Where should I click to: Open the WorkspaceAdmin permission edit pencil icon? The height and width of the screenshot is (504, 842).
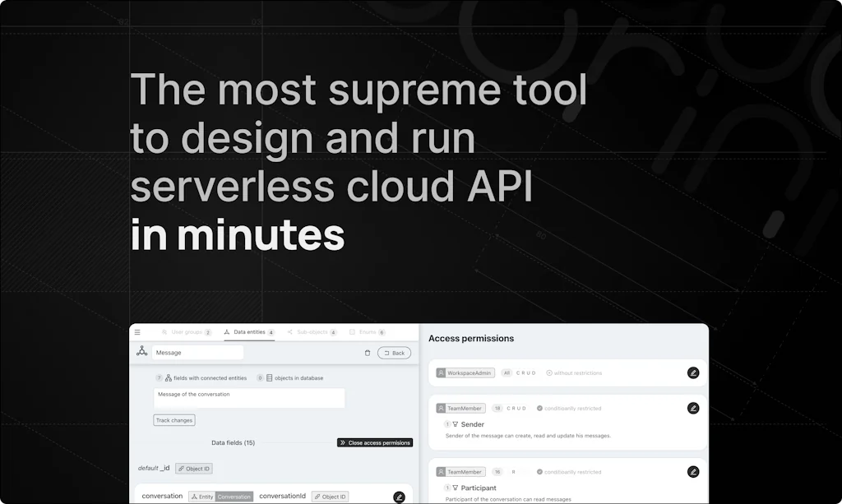pos(693,373)
